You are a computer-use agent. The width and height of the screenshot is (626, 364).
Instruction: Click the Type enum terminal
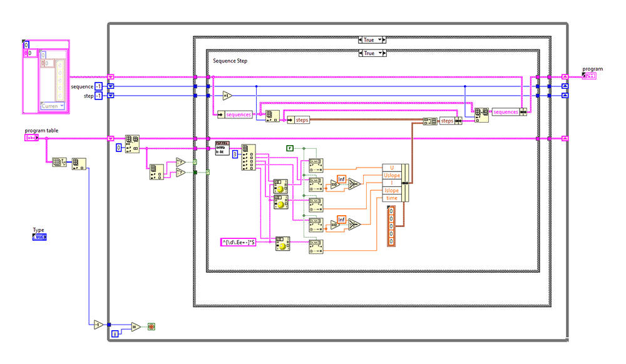point(39,238)
